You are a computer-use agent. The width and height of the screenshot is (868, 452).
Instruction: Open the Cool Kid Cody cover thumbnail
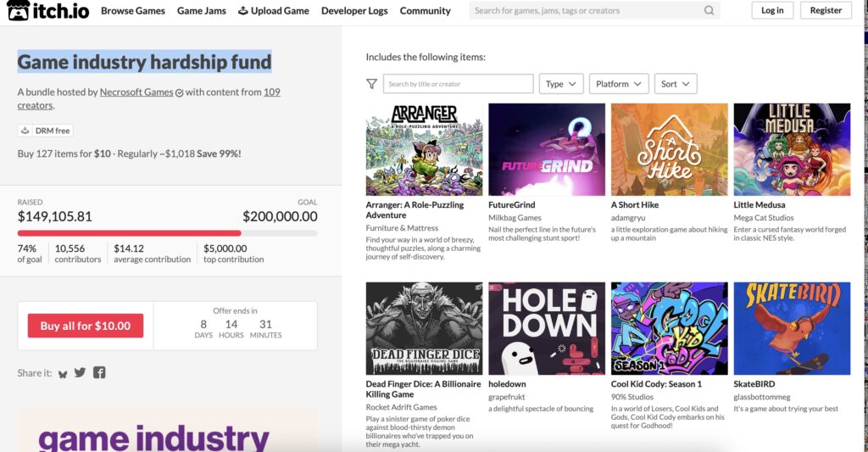670,328
